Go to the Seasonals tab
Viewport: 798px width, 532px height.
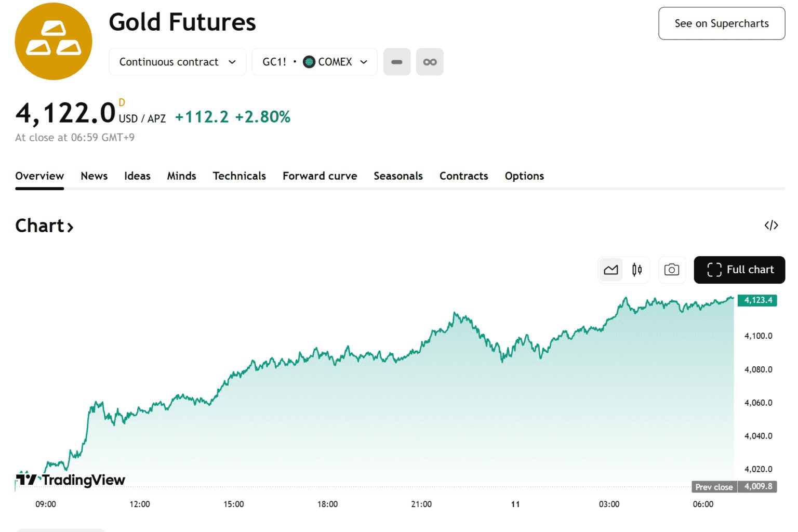[398, 176]
